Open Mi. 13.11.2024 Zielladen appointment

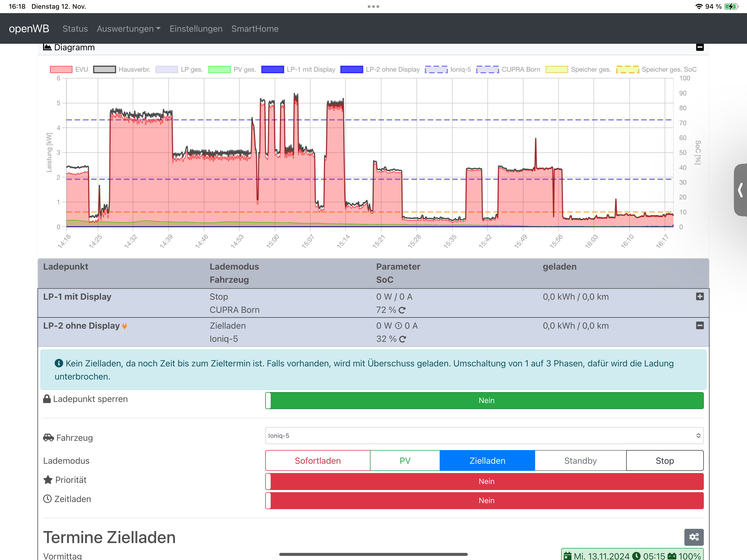632,555
